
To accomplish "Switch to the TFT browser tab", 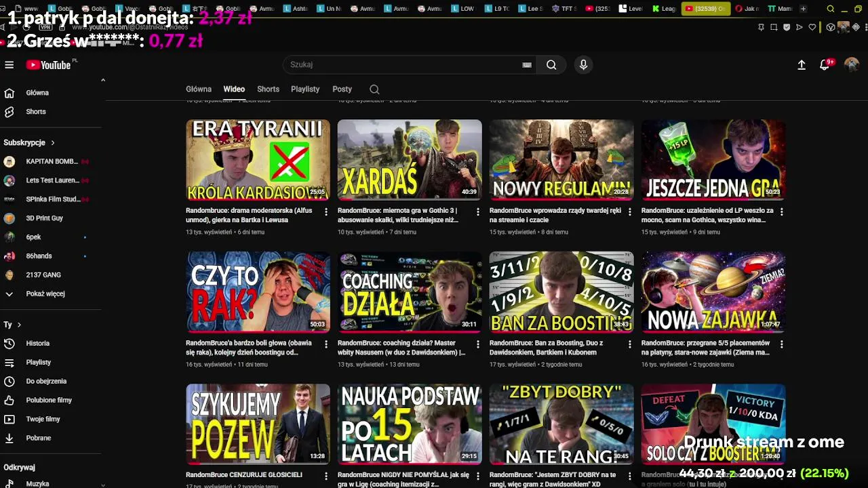I will pyautogui.click(x=564, y=9).
